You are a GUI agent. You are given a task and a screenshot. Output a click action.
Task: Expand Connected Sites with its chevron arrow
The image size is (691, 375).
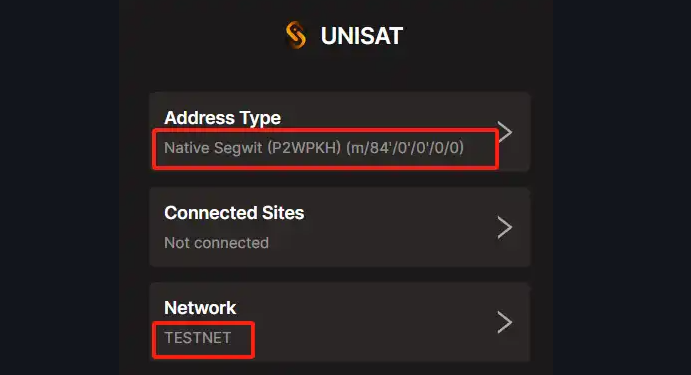tap(505, 227)
